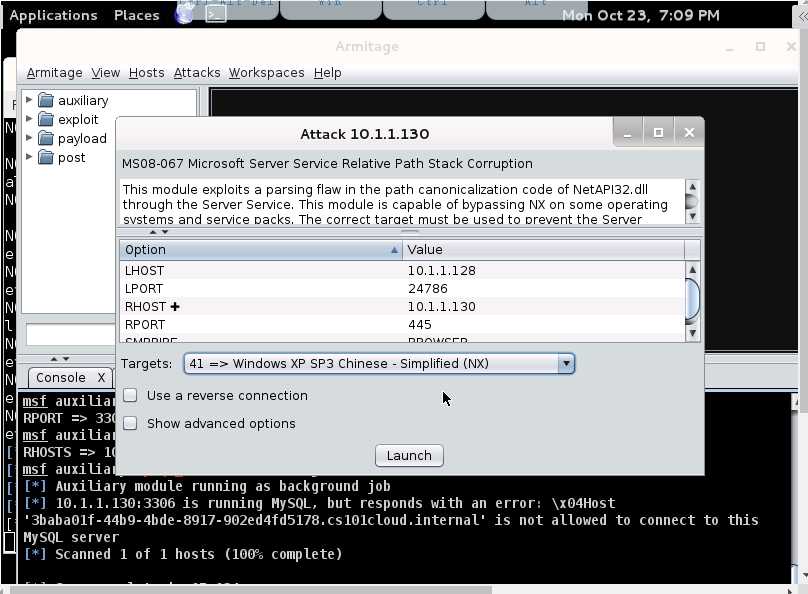Minimize the Attack 10.1.1.130 dialog

click(627, 133)
